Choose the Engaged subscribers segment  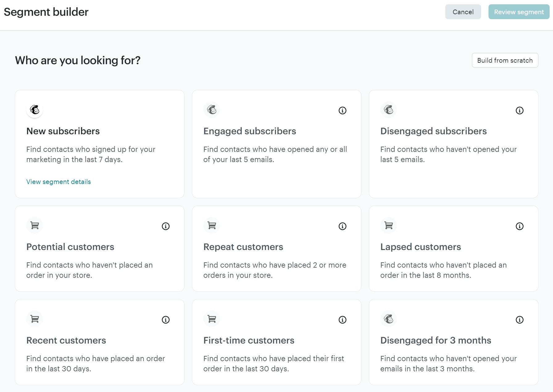[x=276, y=144]
